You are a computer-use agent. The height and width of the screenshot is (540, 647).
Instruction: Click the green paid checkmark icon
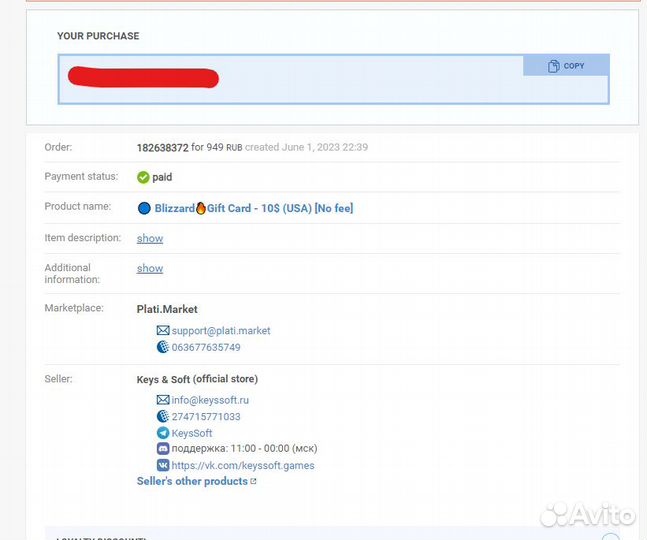click(x=143, y=177)
